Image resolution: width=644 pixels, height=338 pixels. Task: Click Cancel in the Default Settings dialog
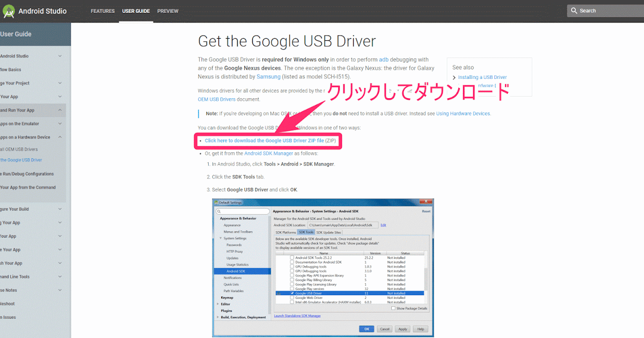coord(385,329)
